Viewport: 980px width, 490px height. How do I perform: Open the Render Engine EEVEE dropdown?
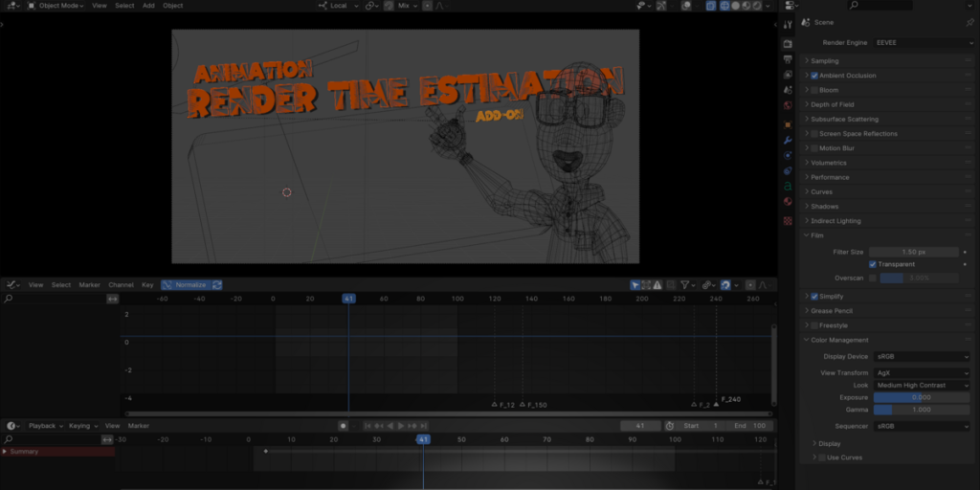923,42
